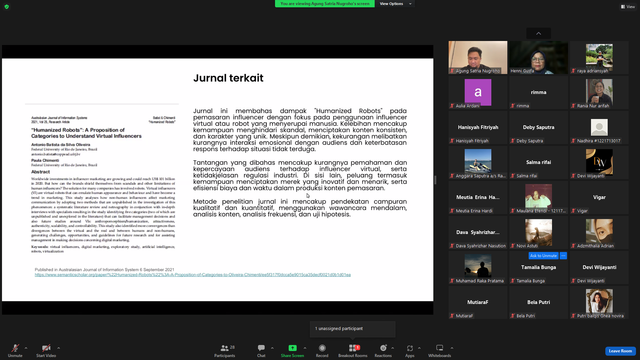Click the Unmute microphone icon

15,348
